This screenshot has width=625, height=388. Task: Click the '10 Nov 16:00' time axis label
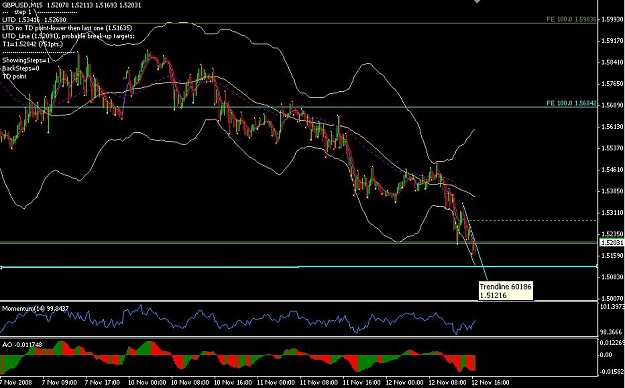[233, 382]
